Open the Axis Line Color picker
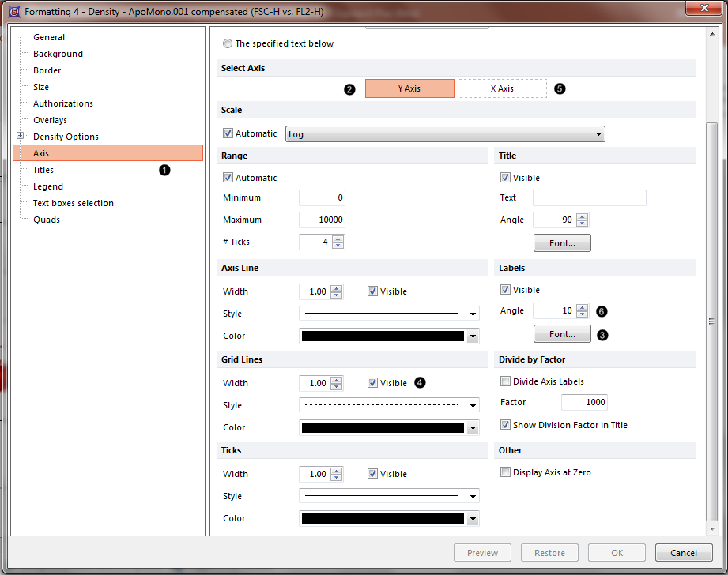This screenshot has height=575, width=728. click(473, 336)
